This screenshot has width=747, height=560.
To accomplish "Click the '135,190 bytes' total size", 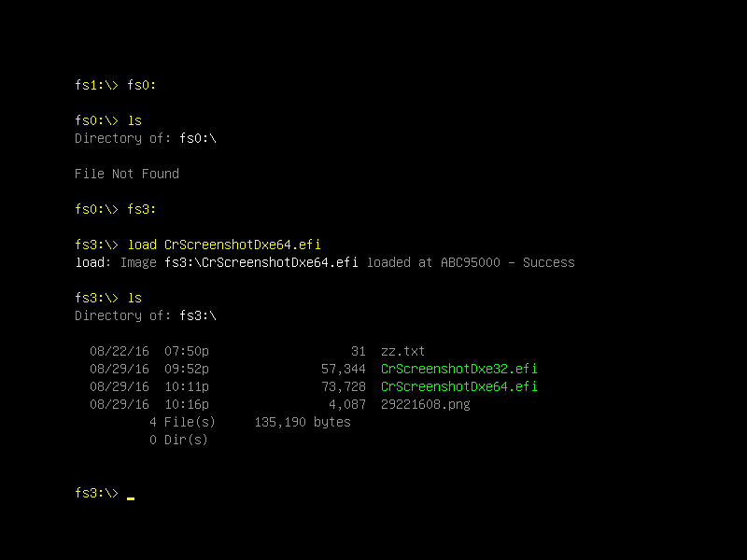I will pos(303,423).
